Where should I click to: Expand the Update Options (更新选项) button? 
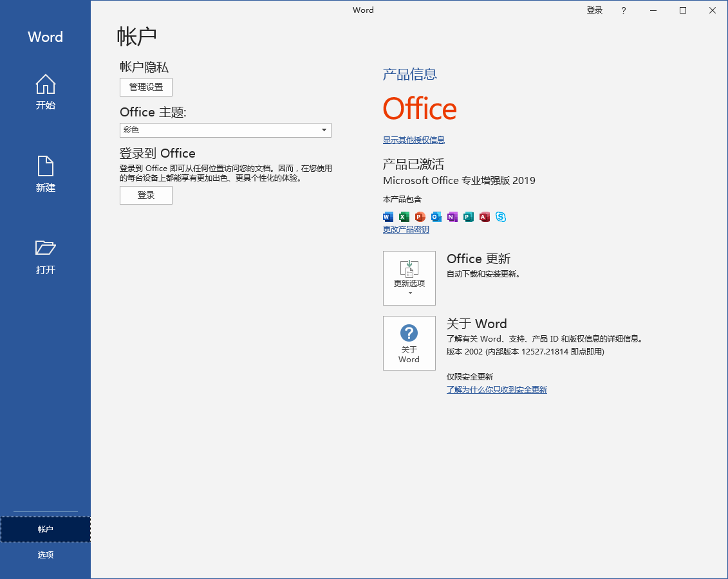tap(409, 278)
